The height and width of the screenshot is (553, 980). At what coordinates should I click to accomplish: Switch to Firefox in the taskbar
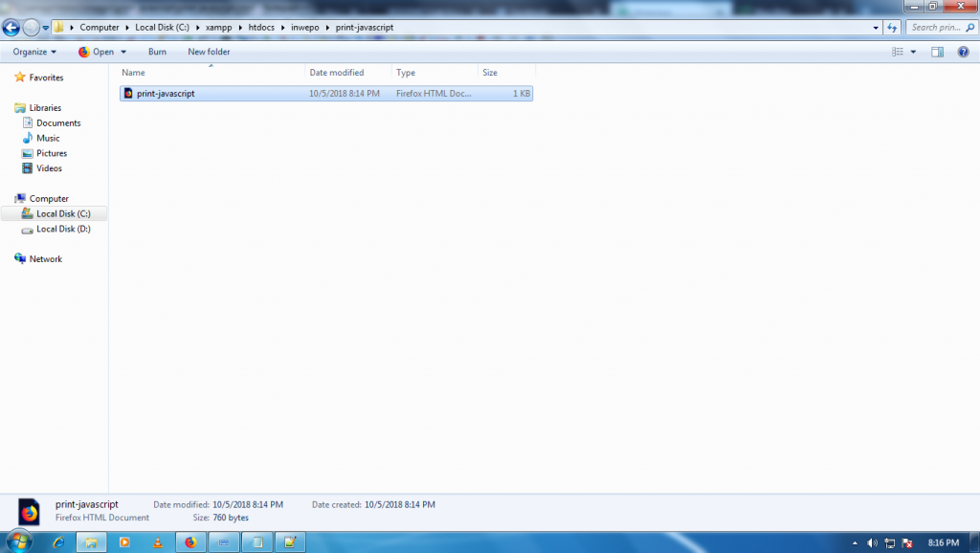pyautogui.click(x=190, y=542)
